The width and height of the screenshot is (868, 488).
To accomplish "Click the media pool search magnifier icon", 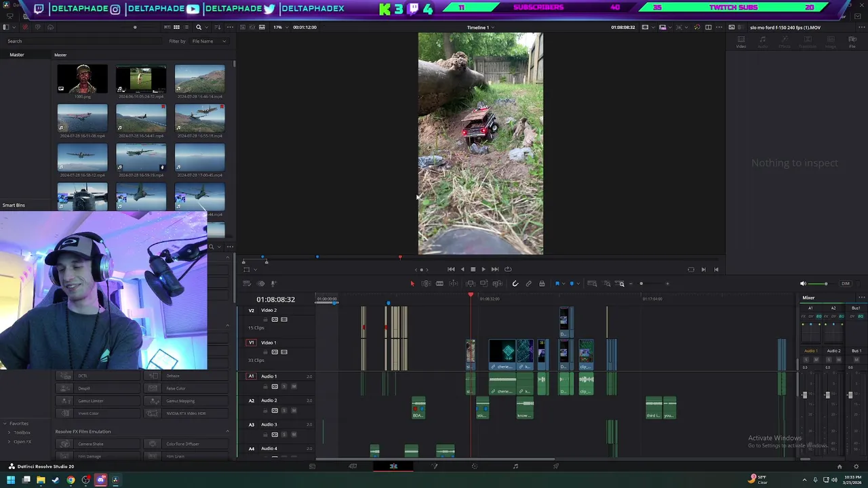I will [199, 27].
